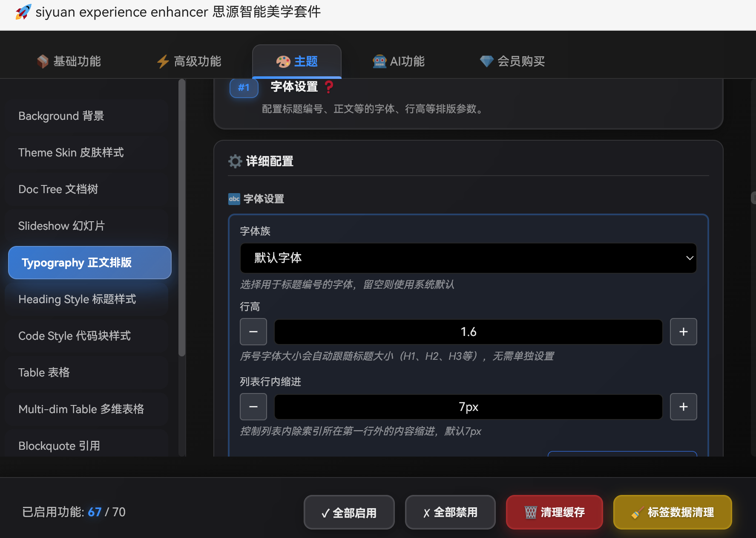
Task: Click the abc icon beside 字体设置
Action: tap(234, 199)
